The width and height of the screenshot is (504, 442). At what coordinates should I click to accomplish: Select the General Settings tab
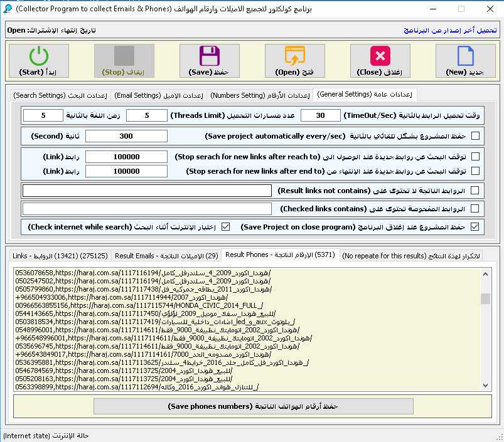(365, 95)
